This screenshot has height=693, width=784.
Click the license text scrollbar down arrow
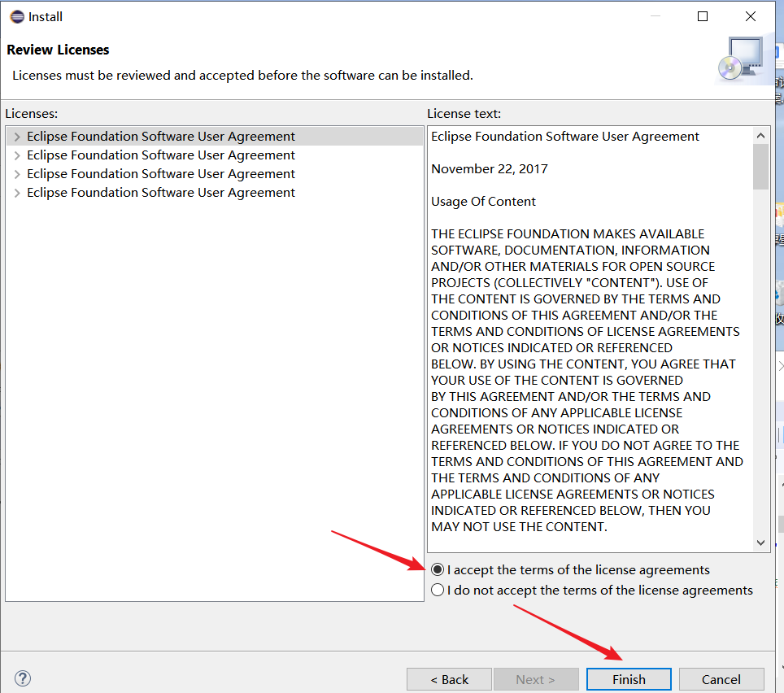(760, 543)
